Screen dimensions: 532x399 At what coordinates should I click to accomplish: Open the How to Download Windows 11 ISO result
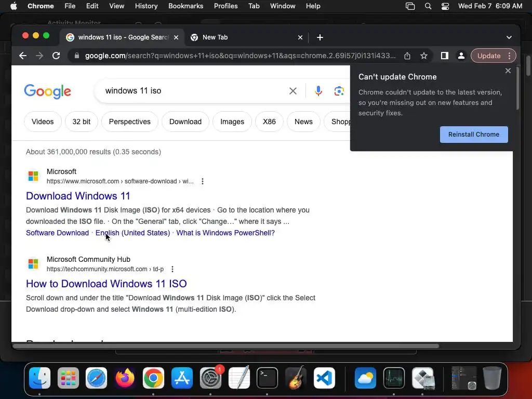coord(106,284)
